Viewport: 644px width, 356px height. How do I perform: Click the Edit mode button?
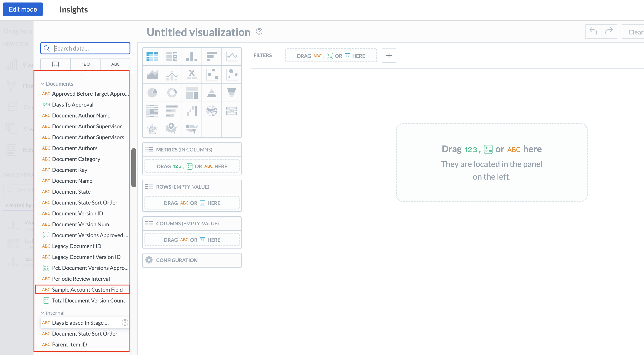pyautogui.click(x=23, y=9)
